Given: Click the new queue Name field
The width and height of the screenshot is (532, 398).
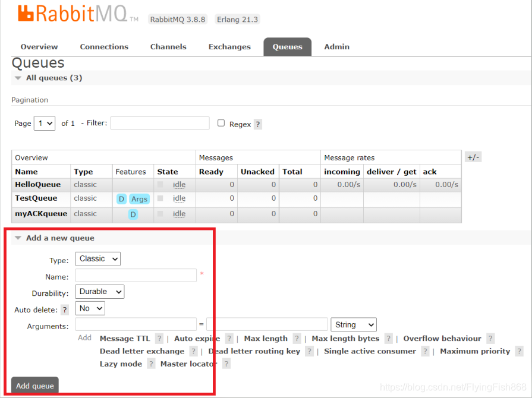Looking at the screenshot, I should point(136,275).
